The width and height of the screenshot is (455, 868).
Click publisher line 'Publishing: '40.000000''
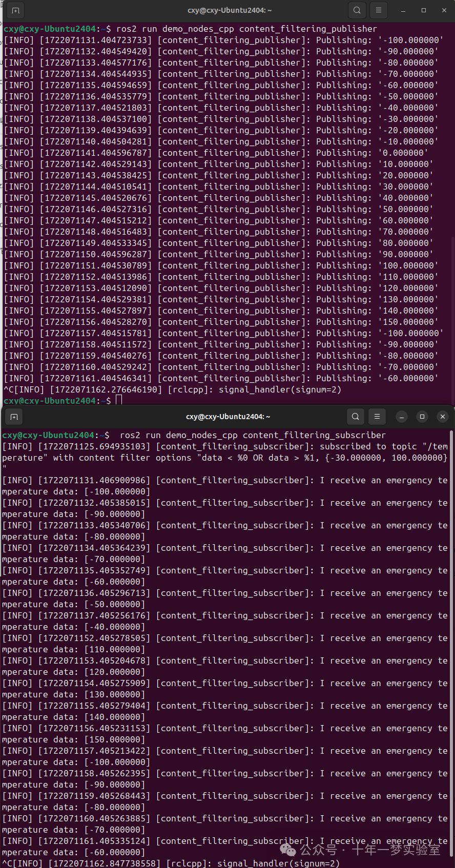[x=218, y=198]
